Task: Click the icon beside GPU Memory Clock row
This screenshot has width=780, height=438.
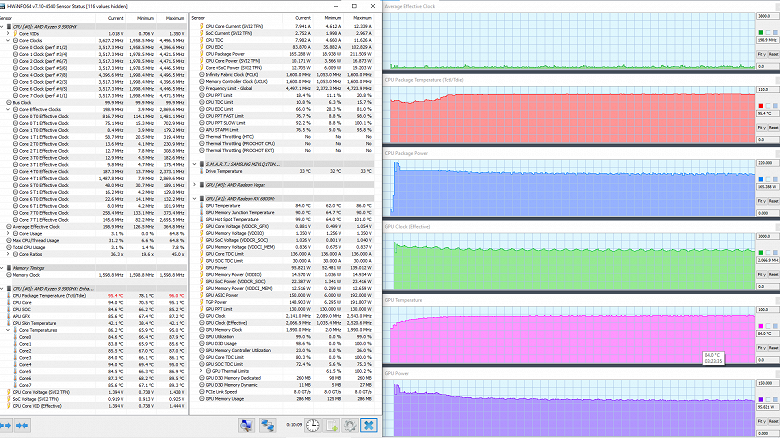Action: pyautogui.click(x=201, y=329)
